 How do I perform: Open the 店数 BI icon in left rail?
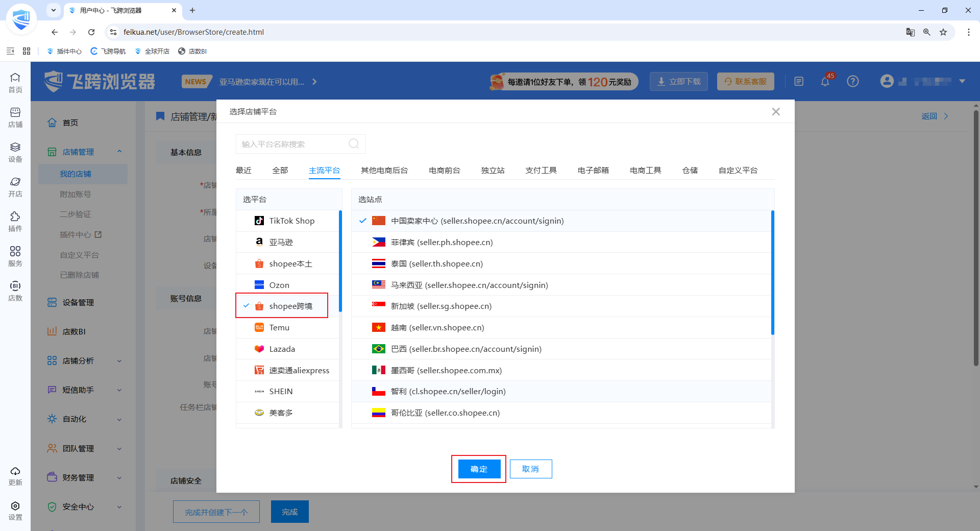click(x=15, y=291)
